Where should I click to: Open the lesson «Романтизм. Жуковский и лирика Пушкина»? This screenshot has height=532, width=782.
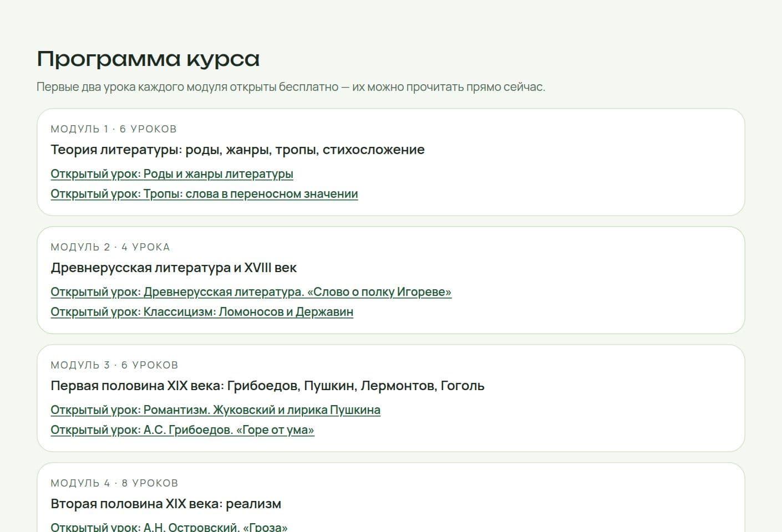215,410
